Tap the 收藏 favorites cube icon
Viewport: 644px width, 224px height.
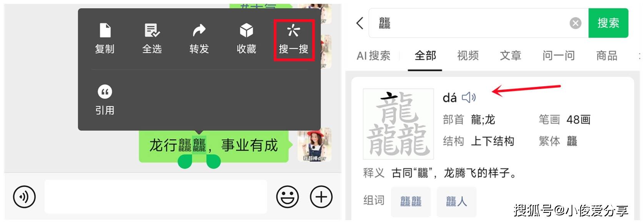[x=246, y=30]
